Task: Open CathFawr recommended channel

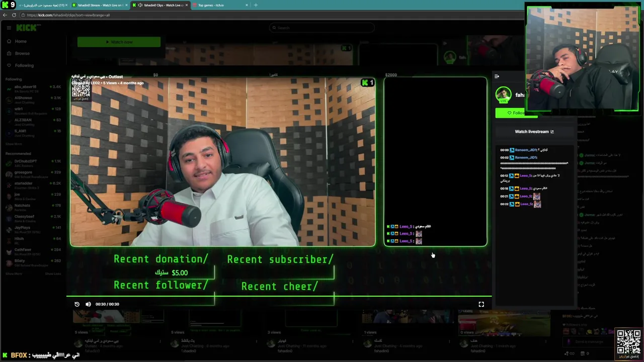Action: 33,252
